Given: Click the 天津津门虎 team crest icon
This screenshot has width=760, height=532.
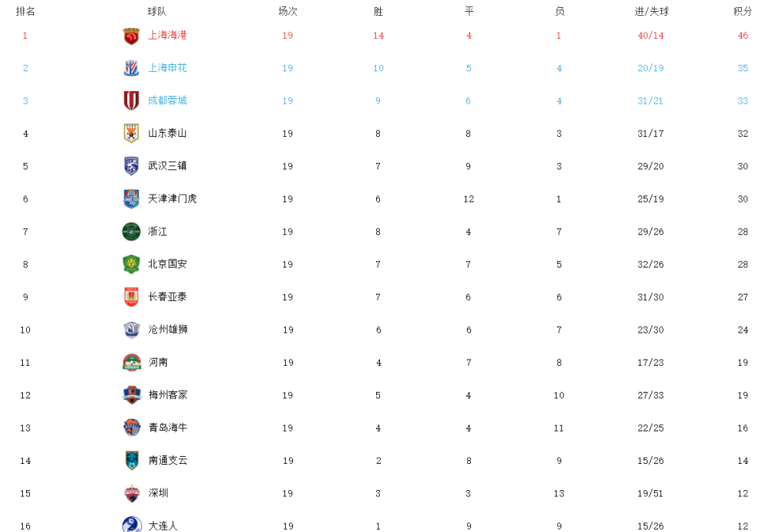Looking at the screenshot, I should 131,199.
